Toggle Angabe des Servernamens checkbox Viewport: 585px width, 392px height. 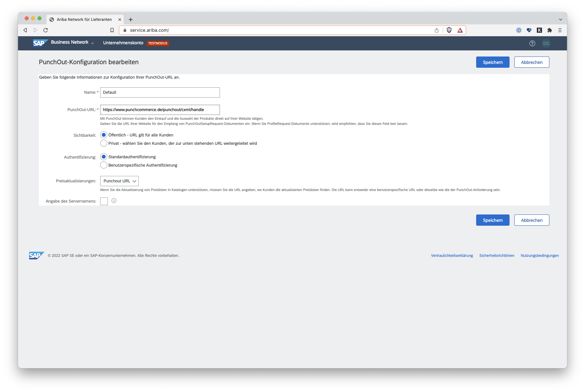104,201
